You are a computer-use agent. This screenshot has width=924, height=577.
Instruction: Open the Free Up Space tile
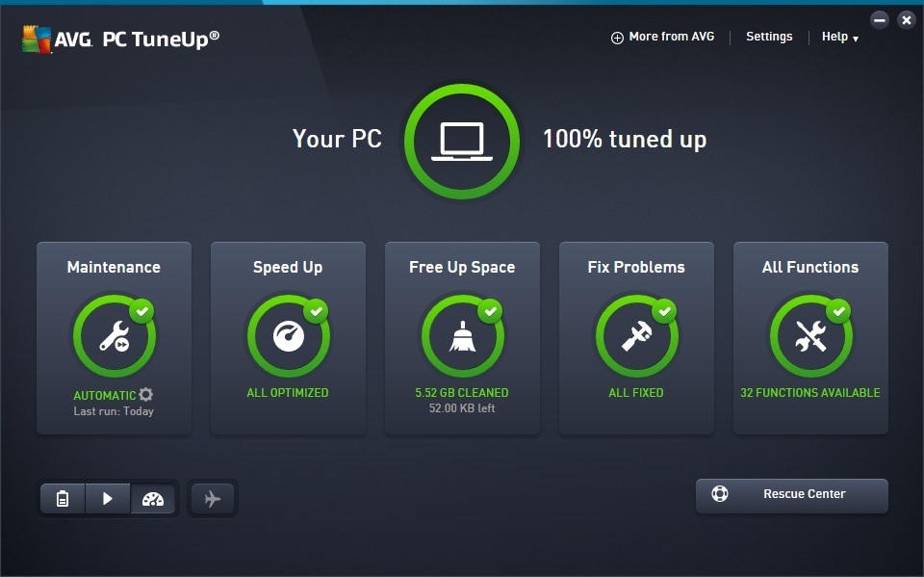tap(463, 338)
